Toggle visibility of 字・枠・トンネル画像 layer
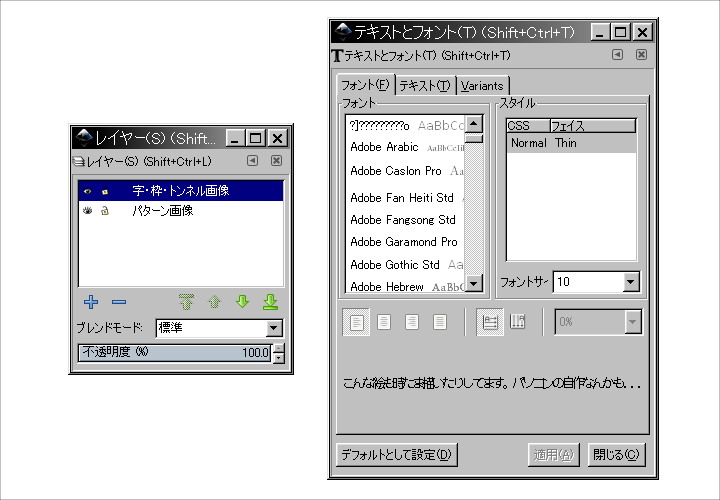The height and width of the screenshot is (500, 720). [x=87, y=191]
